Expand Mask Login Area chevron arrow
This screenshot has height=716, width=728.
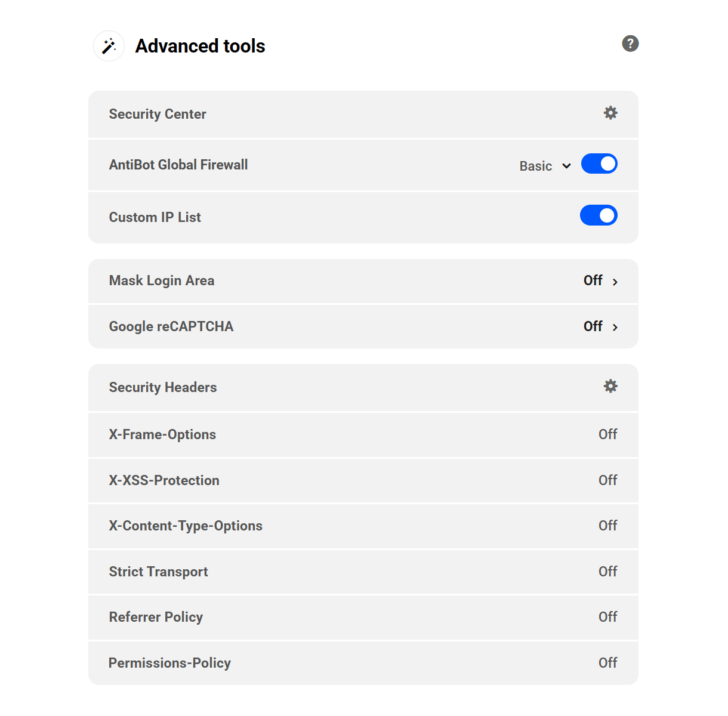tap(615, 282)
